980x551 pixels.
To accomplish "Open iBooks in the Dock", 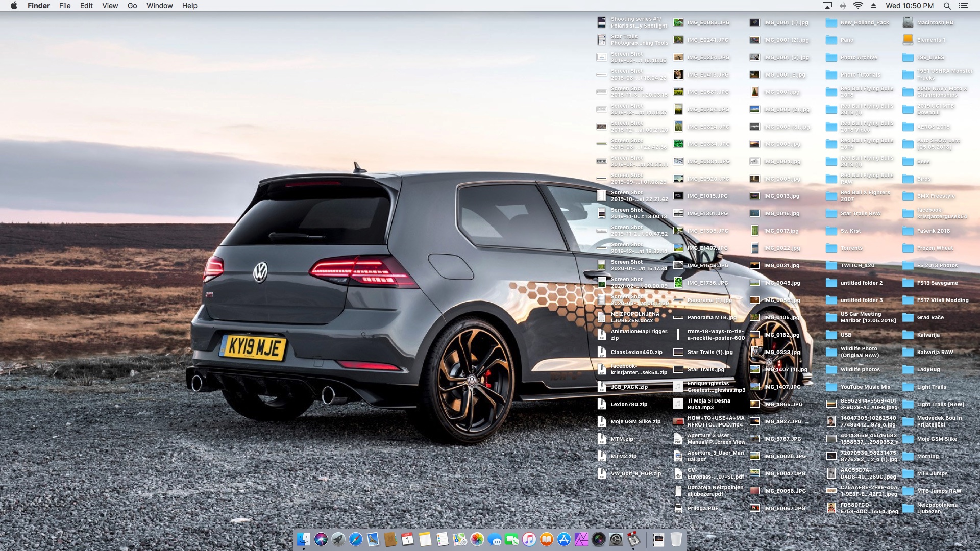I will point(547,539).
